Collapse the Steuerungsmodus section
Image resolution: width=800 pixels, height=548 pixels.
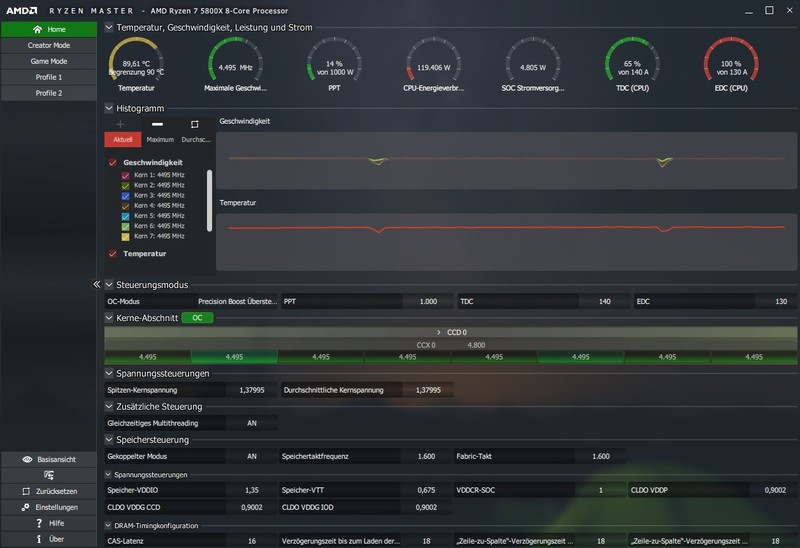109,284
